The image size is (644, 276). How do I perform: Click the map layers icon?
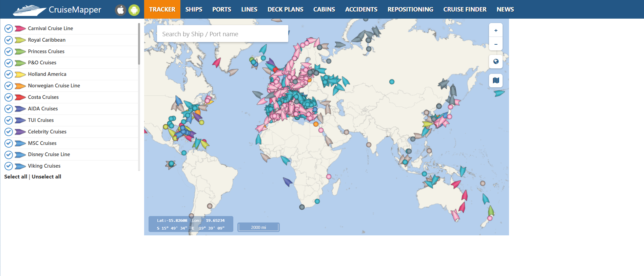[x=496, y=81]
